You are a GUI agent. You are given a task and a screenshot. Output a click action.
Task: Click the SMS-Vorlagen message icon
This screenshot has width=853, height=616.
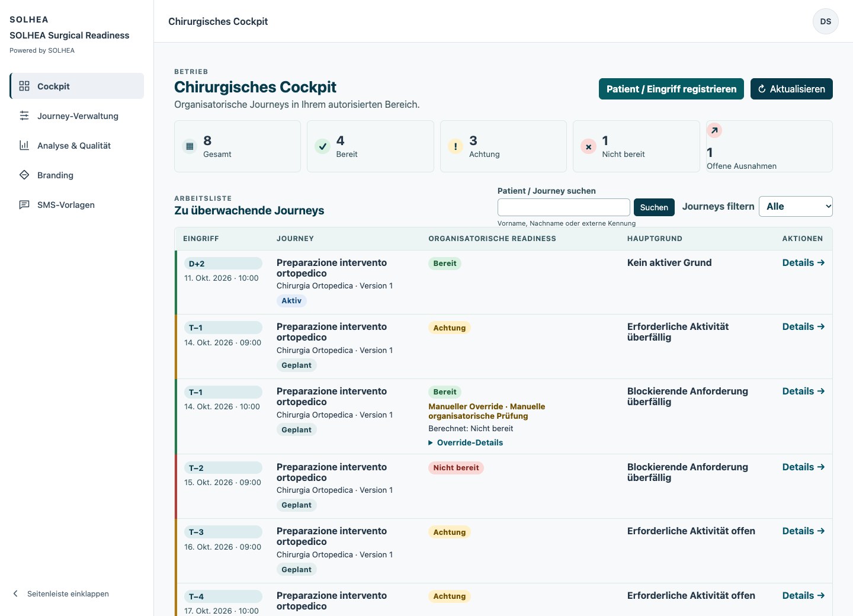pos(24,204)
